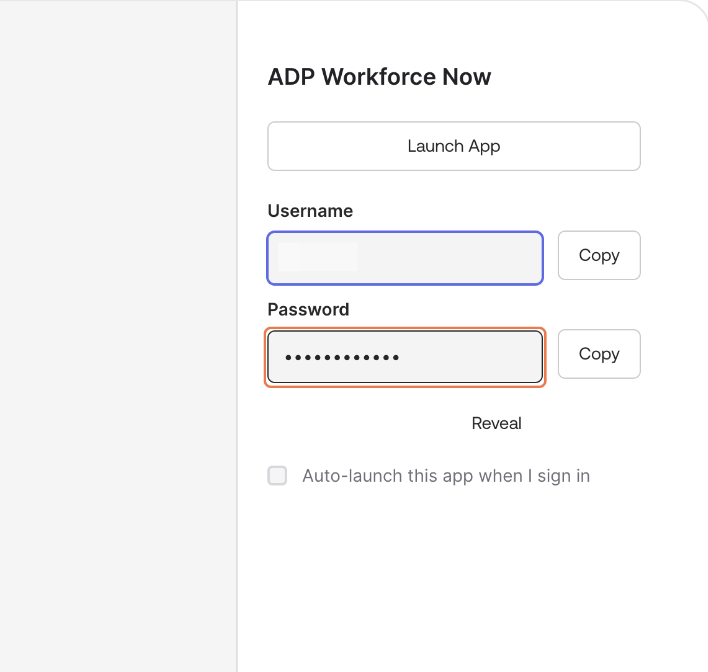Image resolution: width=708 pixels, height=672 pixels.
Task: Copy the Password value
Action: click(598, 354)
